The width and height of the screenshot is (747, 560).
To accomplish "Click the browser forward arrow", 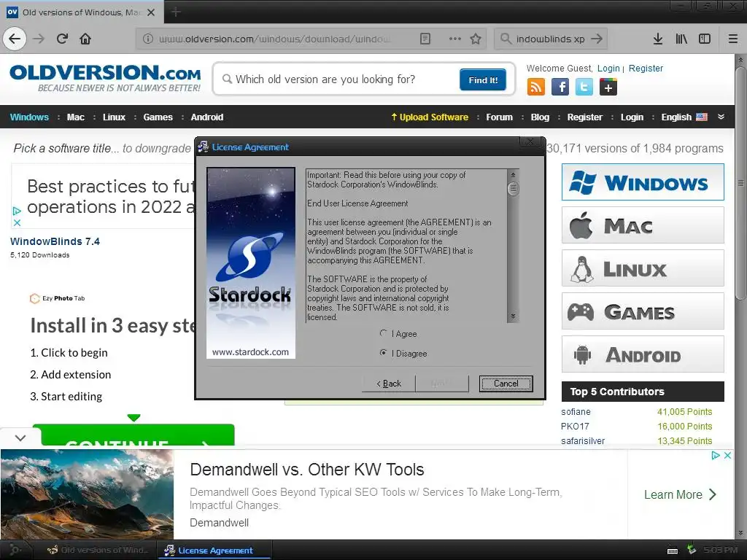I will point(39,39).
